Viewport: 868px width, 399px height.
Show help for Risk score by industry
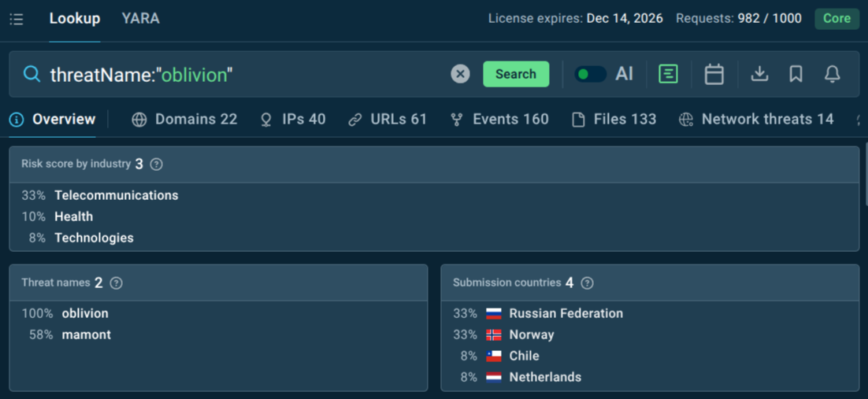157,164
